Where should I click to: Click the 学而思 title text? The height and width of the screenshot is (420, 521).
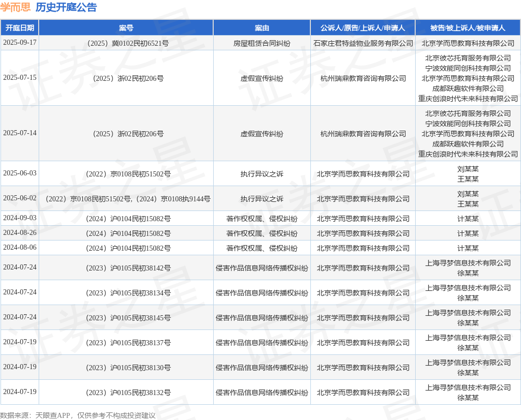(x=15, y=7)
